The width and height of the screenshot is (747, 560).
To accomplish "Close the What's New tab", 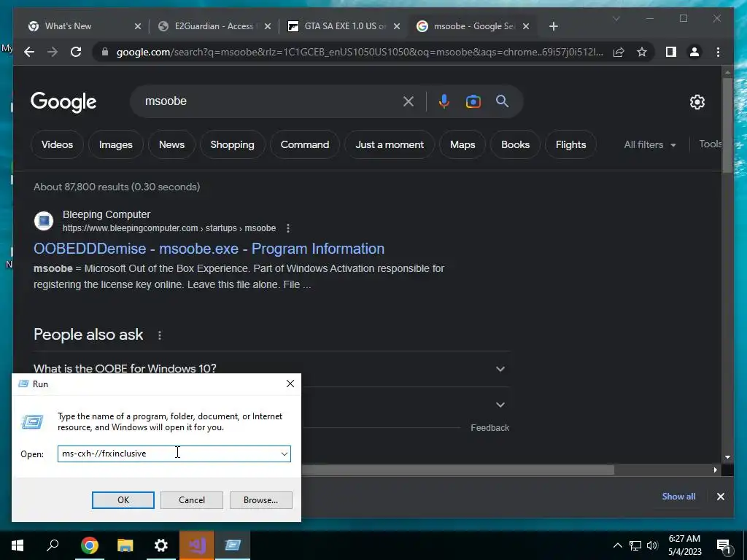I will [138, 26].
